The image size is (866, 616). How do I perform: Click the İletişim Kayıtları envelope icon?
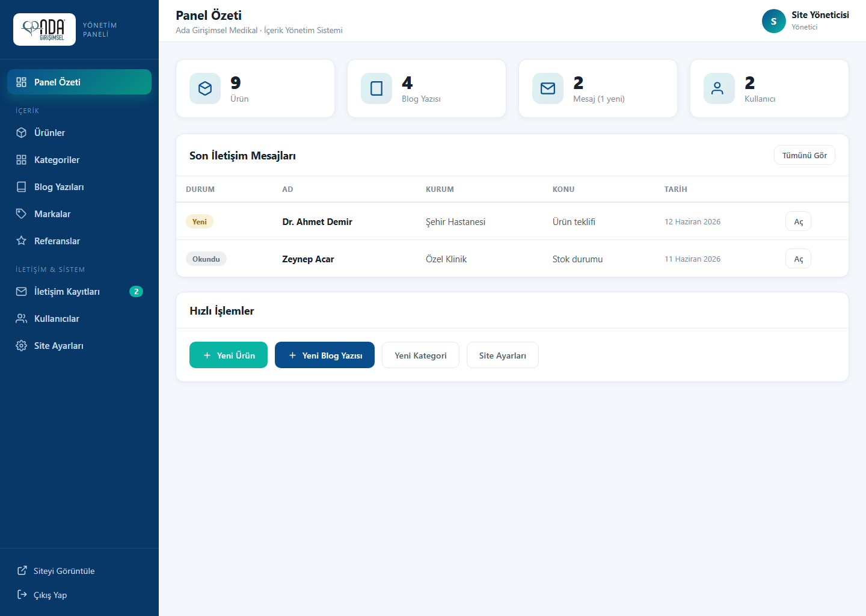click(22, 292)
